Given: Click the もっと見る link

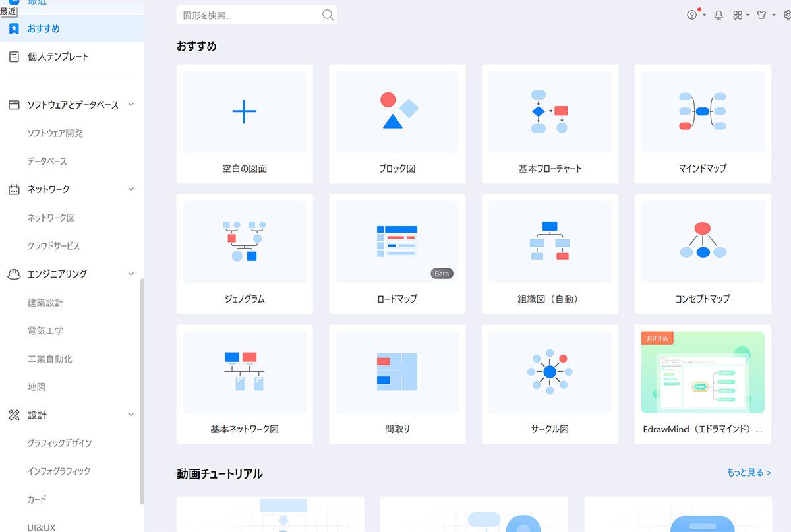Looking at the screenshot, I should point(749,473).
